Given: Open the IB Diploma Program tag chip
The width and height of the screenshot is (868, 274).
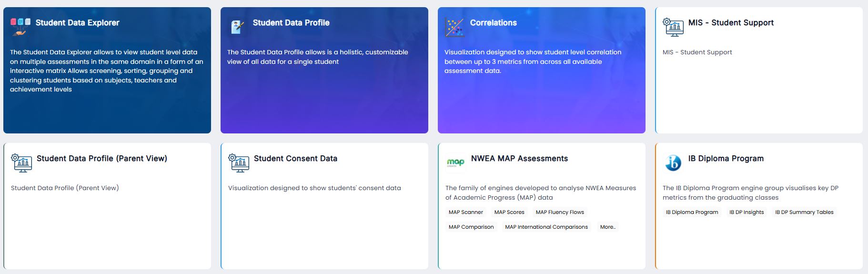Looking at the screenshot, I should click(x=692, y=212).
